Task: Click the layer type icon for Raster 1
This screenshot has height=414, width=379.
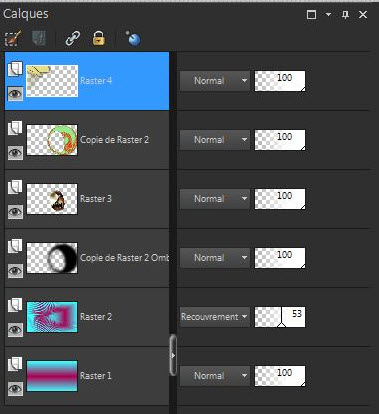Action: pyautogui.click(x=15, y=364)
